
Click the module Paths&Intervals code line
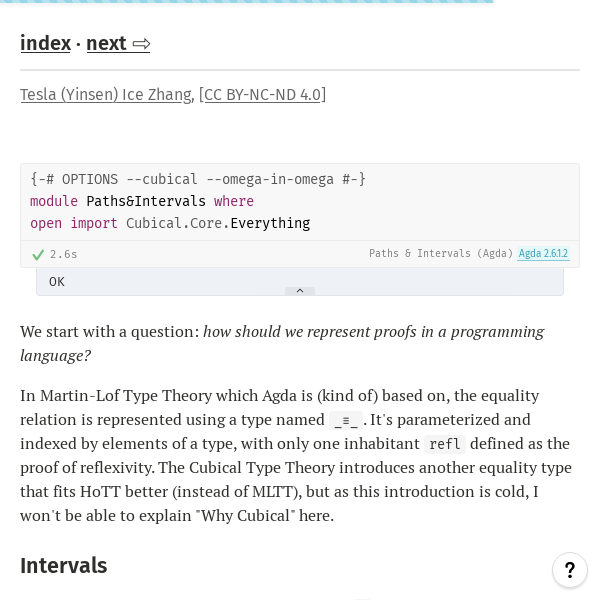[x=142, y=201]
